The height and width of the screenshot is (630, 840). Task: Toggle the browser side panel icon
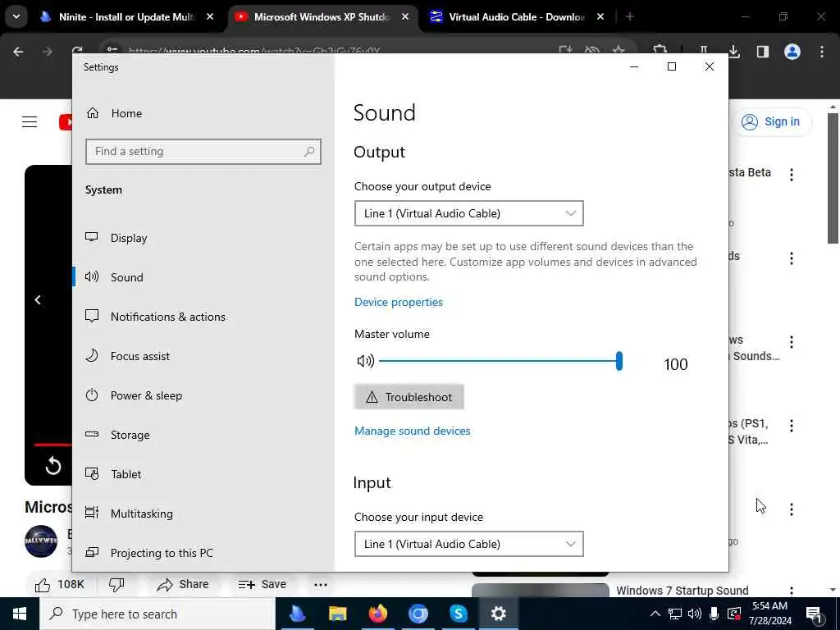point(763,52)
